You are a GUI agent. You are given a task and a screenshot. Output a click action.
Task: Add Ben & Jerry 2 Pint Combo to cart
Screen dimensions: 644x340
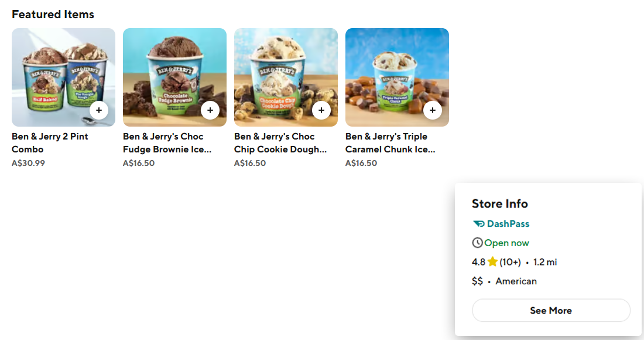tap(99, 110)
